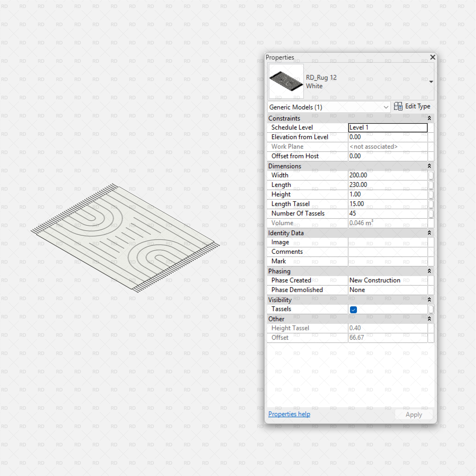
Task: Collapse the Identity Data group
Action: pyautogui.click(x=429, y=233)
